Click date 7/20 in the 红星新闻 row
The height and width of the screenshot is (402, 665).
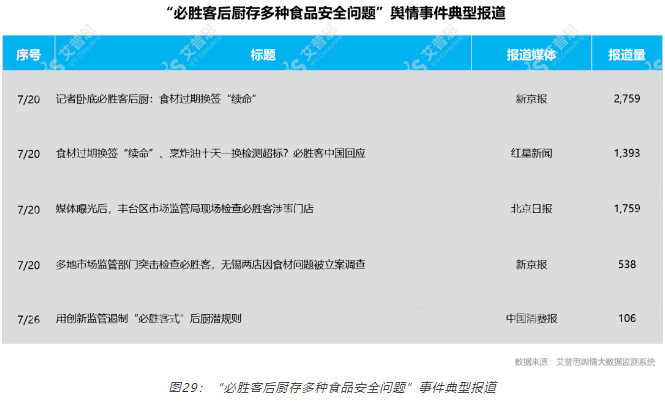(29, 154)
